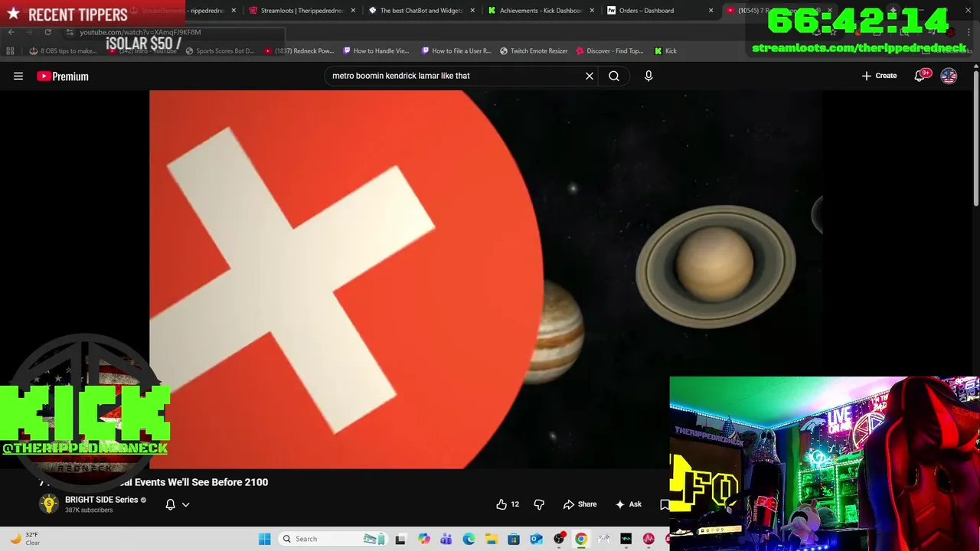
Task: Dislike the video with thumbs down
Action: pyautogui.click(x=539, y=504)
